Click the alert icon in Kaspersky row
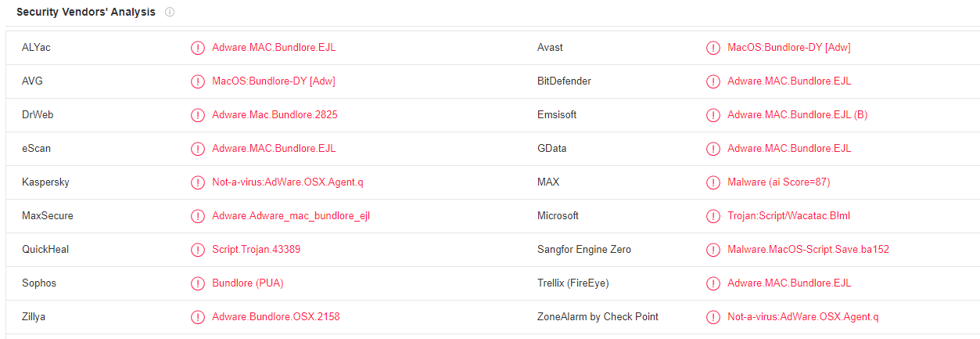This screenshot has height=339, width=980. [197, 182]
